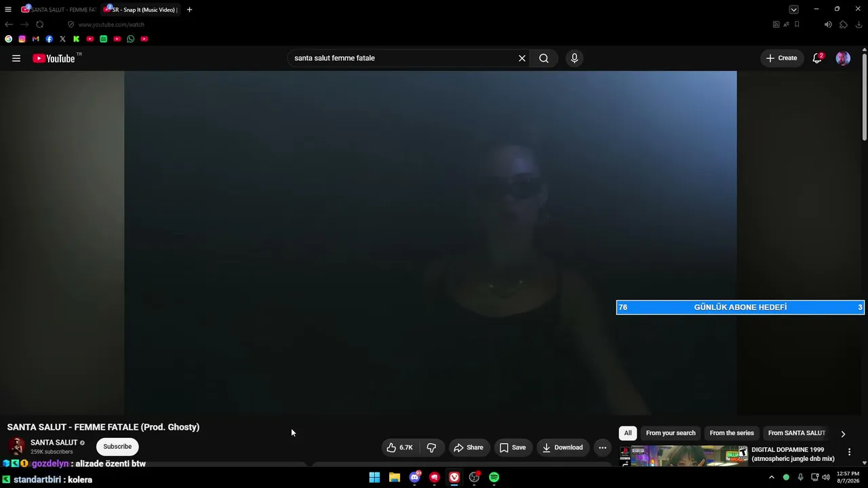This screenshot has height=488, width=868.
Task: Open the Gmail bookmark
Action: point(36,39)
